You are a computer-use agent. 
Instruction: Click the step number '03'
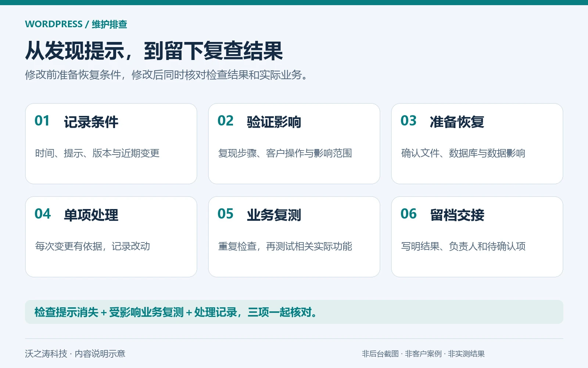tap(408, 121)
